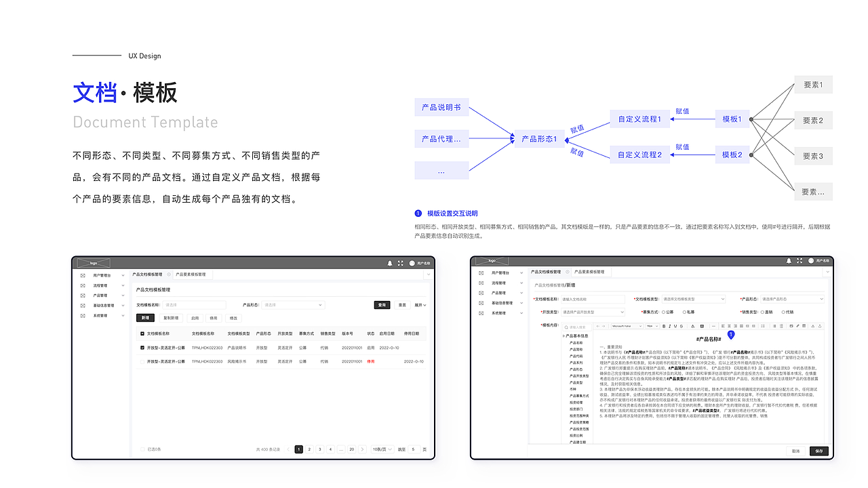
Task: Toggle bold in the editor toolbar
Action: (664, 326)
